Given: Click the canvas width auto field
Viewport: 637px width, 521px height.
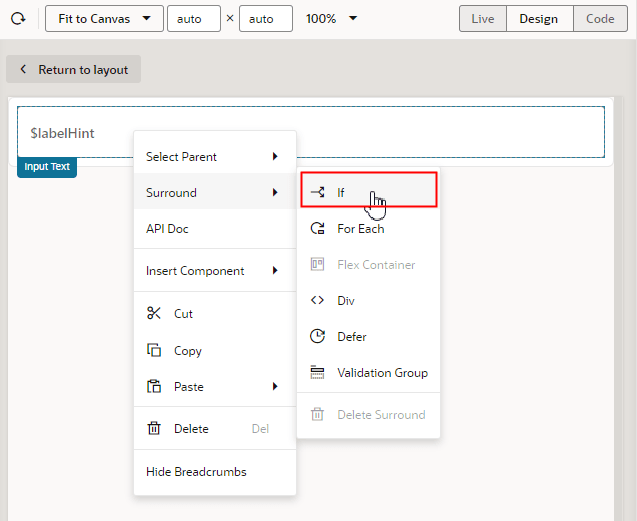Looking at the screenshot, I should 193,19.
